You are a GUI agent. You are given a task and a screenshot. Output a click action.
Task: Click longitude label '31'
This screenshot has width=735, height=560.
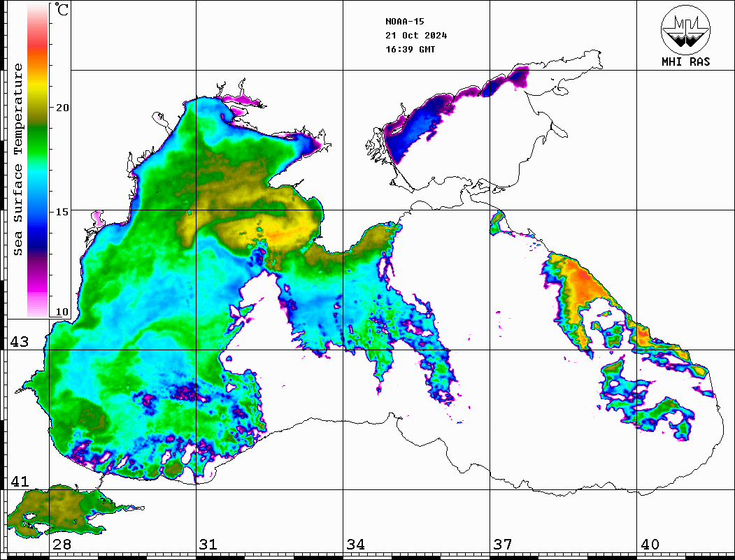(x=208, y=544)
